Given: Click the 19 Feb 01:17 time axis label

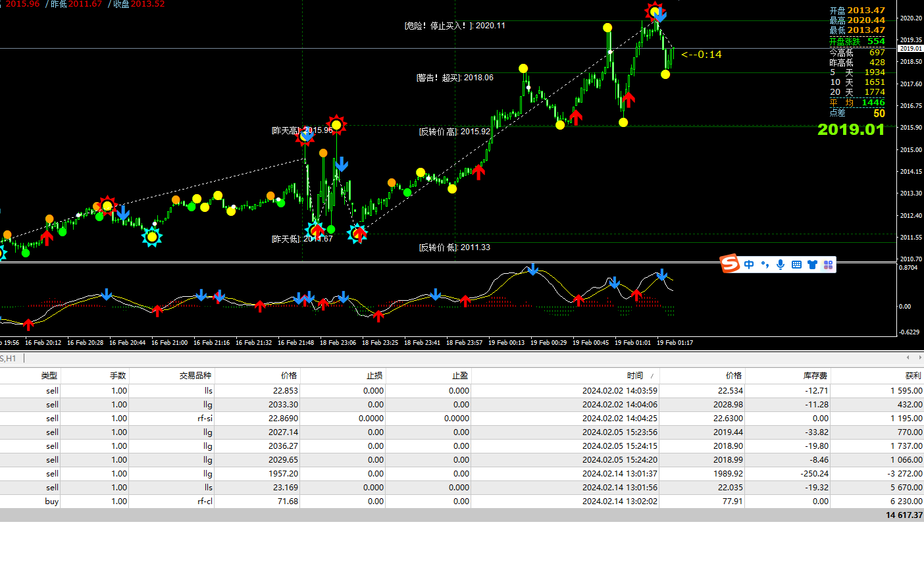Looking at the screenshot, I should pos(675,343).
